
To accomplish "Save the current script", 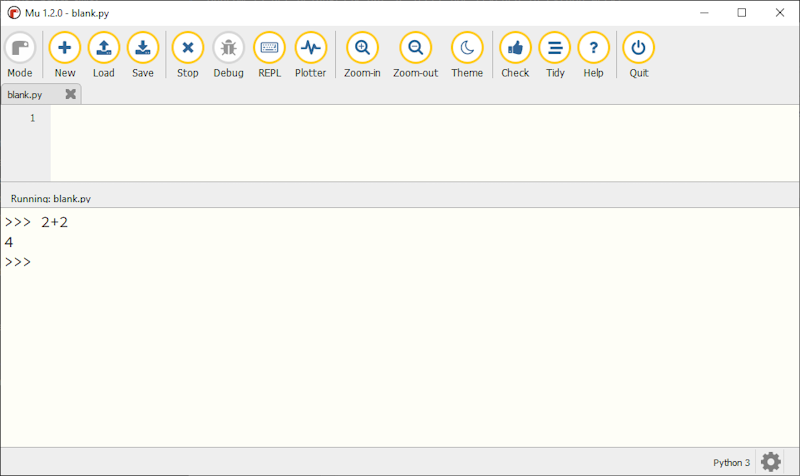I will pos(143,55).
